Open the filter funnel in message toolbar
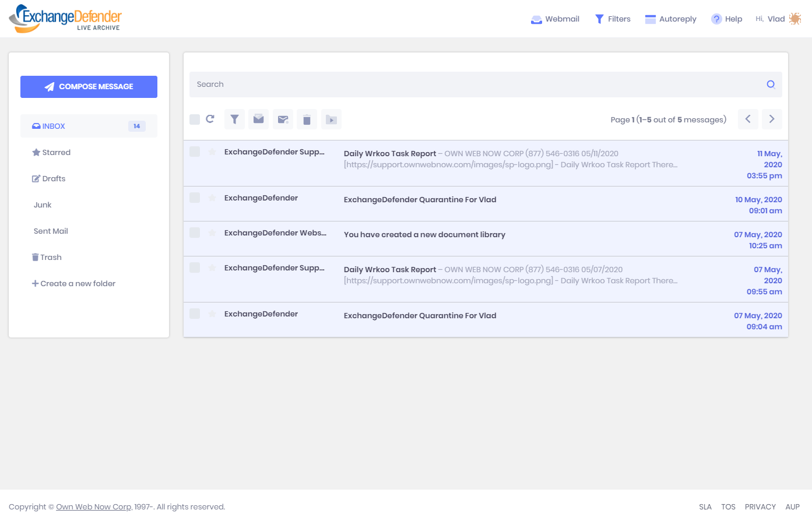This screenshot has width=812, height=524. (x=234, y=119)
